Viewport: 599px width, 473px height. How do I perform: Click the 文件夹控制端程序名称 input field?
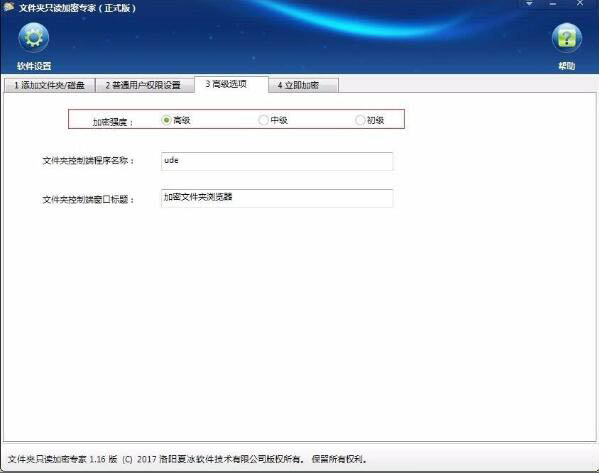(x=277, y=161)
